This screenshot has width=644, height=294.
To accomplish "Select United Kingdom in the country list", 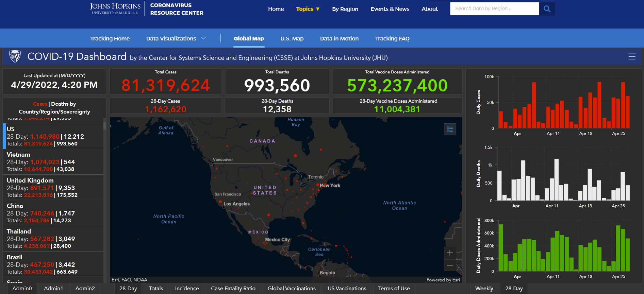I will pos(53,187).
